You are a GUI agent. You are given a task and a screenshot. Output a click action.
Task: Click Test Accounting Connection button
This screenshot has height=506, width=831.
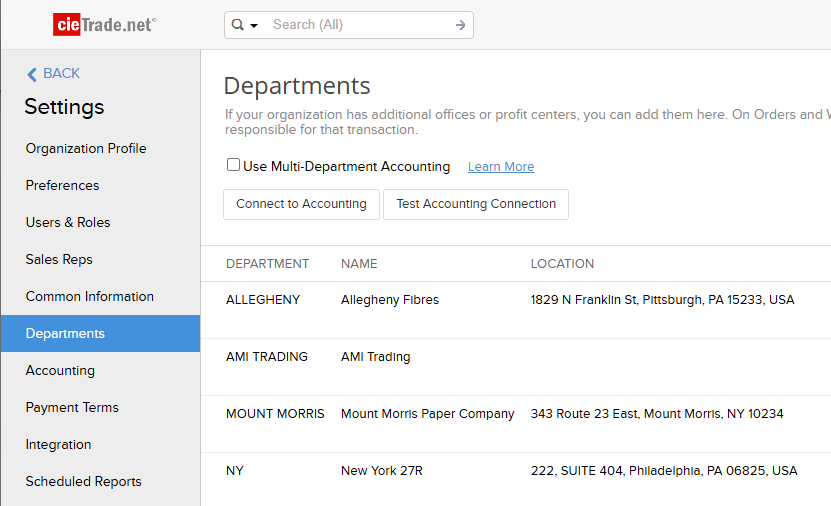pyautogui.click(x=476, y=204)
